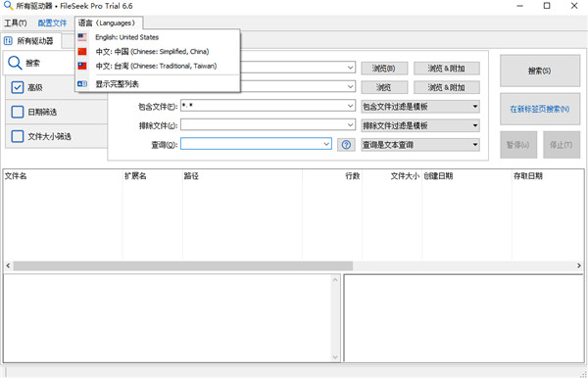The width and height of the screenshot is (588, 378).
Task: Click the FileSeek app icon in title bar
Action: 8,6
